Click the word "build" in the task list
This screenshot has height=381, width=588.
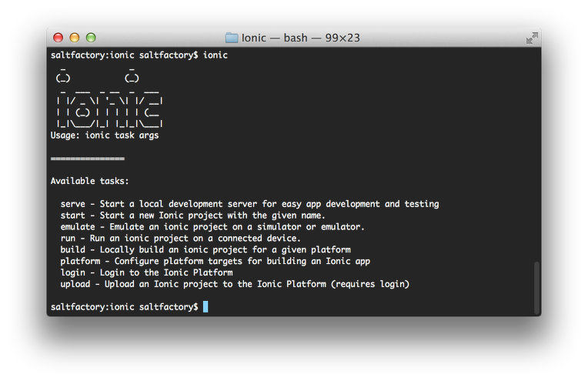coord(73,250)
